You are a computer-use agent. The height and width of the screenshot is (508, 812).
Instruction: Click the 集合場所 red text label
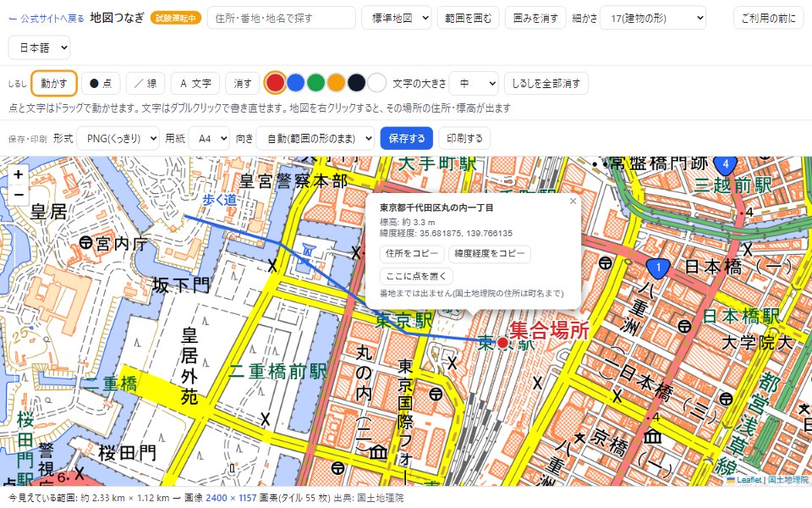[550, 330]
